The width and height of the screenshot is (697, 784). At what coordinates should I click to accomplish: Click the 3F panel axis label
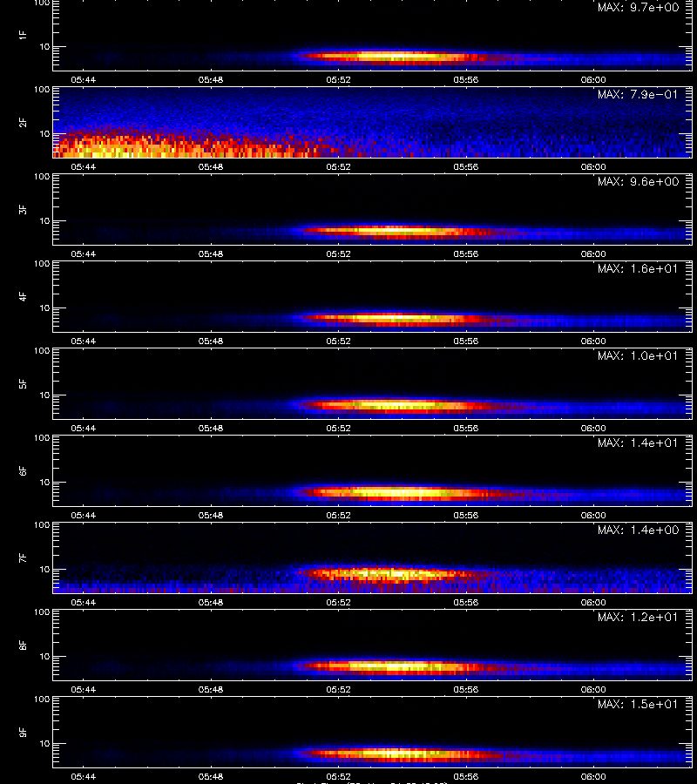pyautogui.click(x=23, y=209)
